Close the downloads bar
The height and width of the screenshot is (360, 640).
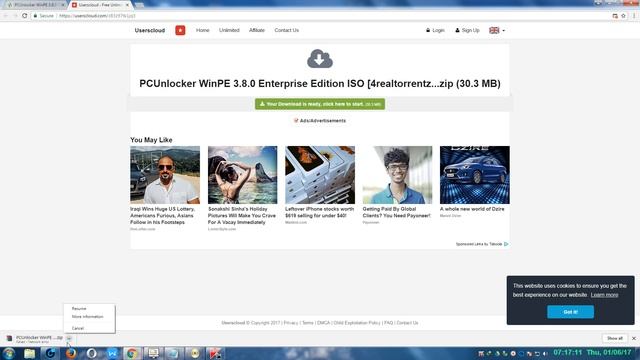[x=634, y=338]
